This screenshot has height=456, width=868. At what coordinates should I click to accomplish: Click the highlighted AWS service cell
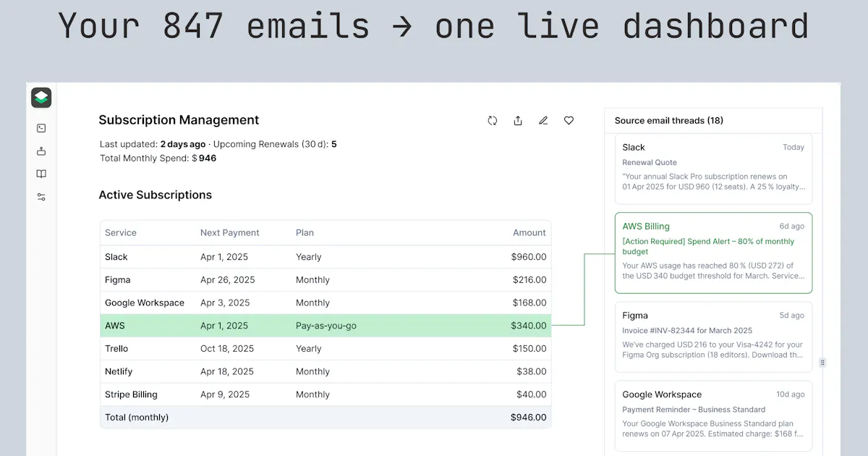115,326
